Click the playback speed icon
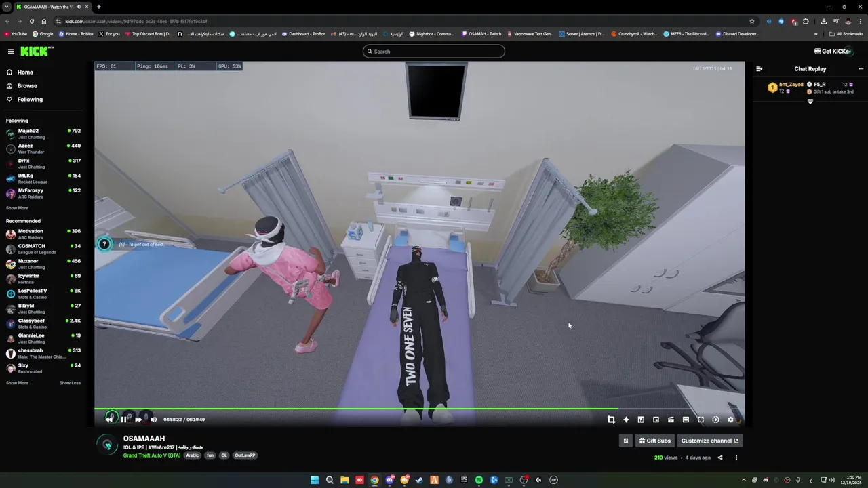Screen dimensions: 868x488 point(715,420)
